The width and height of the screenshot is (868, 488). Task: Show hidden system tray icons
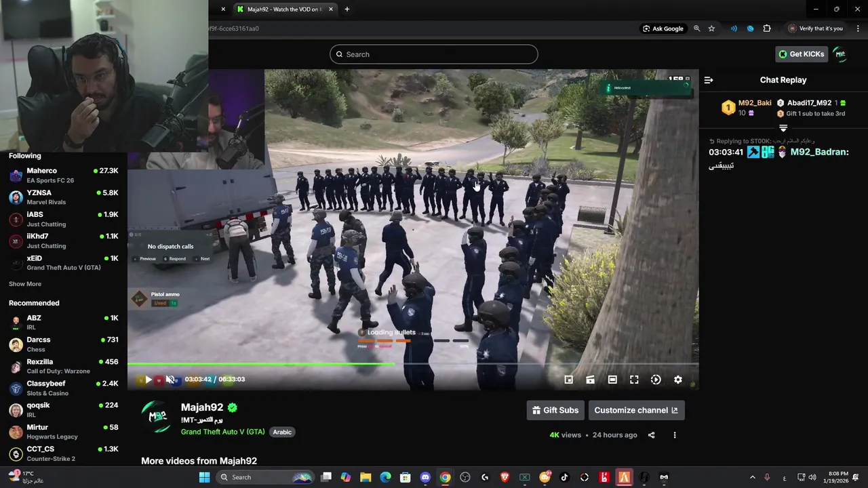(x=752, y=477)
